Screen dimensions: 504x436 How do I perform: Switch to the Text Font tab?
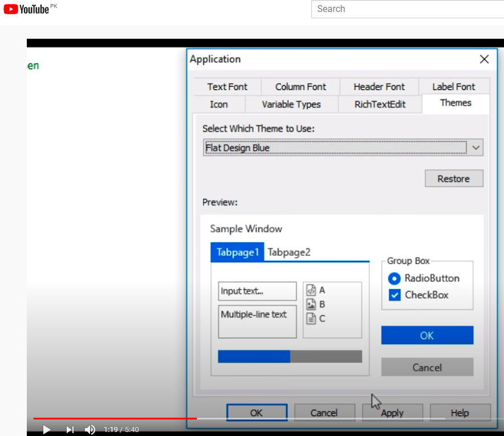pos(227,87)
